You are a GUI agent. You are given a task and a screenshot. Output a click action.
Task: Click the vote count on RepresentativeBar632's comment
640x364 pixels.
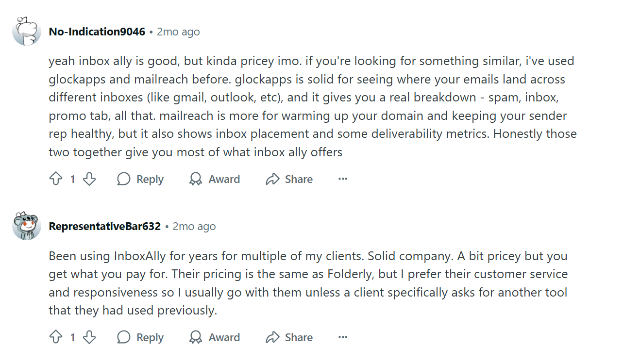tap(72, 337)
